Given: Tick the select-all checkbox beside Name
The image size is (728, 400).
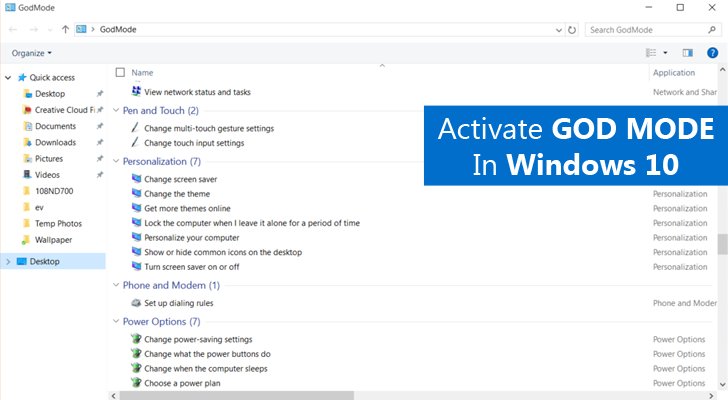Looking at the screenshot, I should point(121,72).
